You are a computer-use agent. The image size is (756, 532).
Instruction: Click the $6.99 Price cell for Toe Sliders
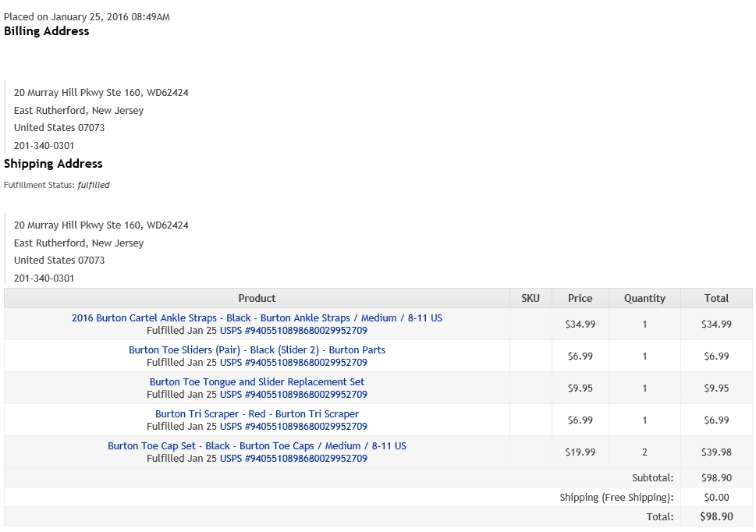tap(580, 356)
